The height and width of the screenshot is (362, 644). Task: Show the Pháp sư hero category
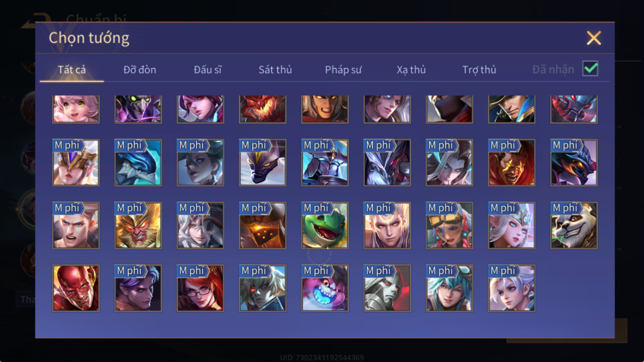(343, 70)
